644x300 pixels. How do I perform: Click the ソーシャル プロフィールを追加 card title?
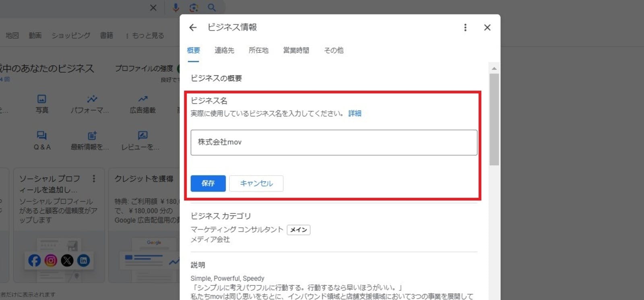pos(50,184)
